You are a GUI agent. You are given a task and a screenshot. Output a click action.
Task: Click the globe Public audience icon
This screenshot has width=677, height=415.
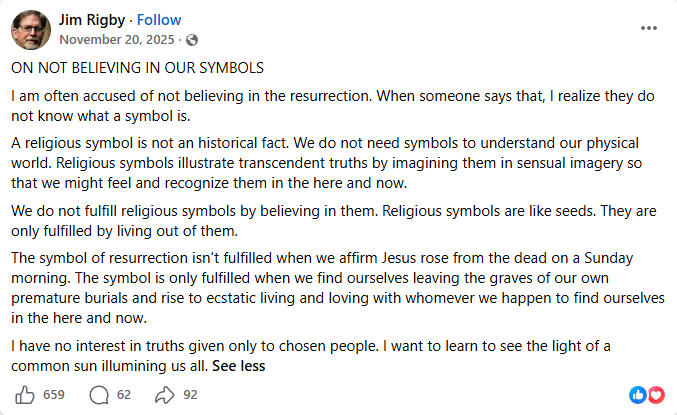pyautogui.click(x=192, y=40)
